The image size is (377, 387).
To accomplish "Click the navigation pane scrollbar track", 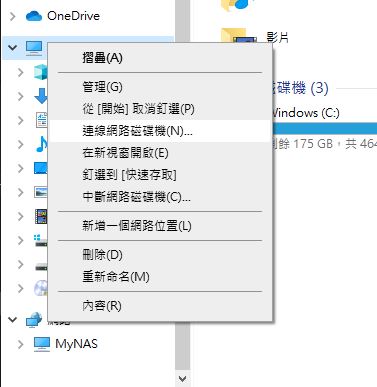I will (182, 347).
